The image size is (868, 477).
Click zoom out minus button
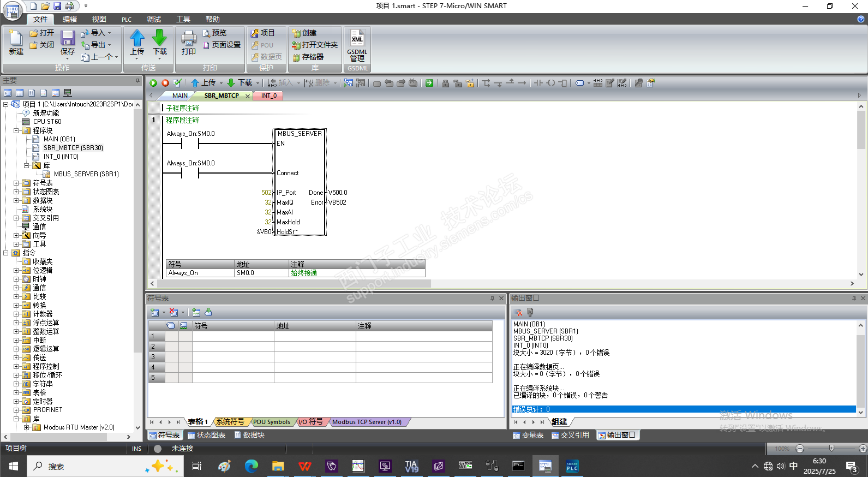800,449
